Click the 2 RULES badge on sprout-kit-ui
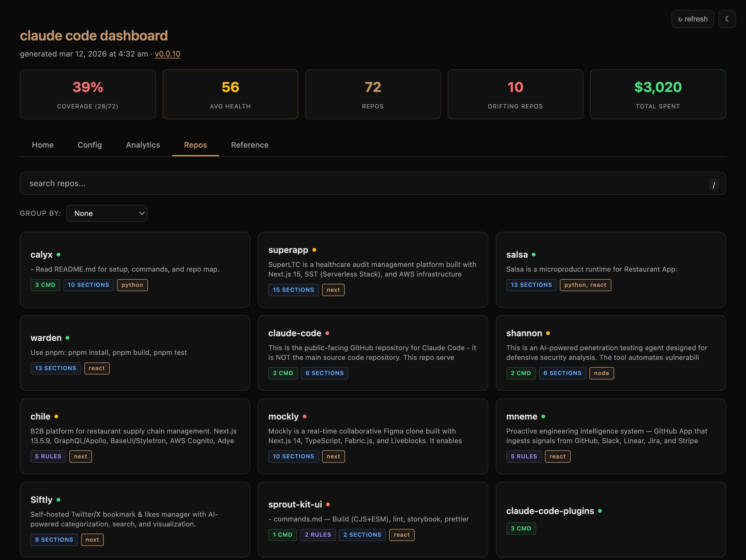The image size is (746, 560). click(318, 535)
